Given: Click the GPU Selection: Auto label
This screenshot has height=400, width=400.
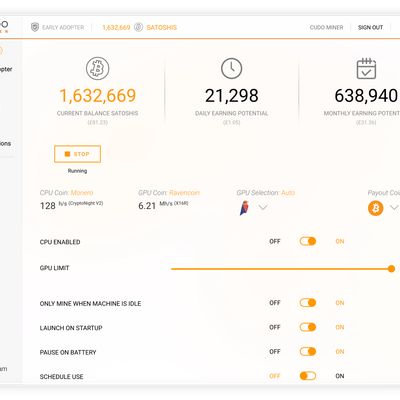Looking at the screenshot, I should click(x=266, y=193).
